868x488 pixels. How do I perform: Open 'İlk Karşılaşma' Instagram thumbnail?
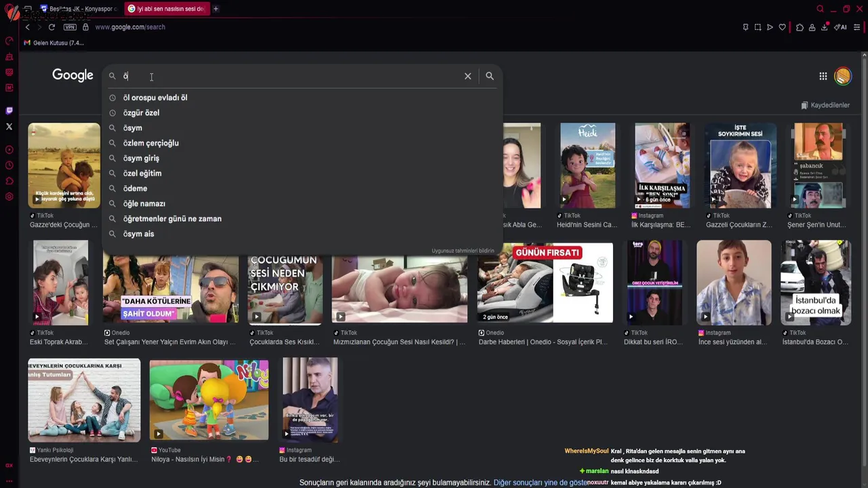(662, 165)
